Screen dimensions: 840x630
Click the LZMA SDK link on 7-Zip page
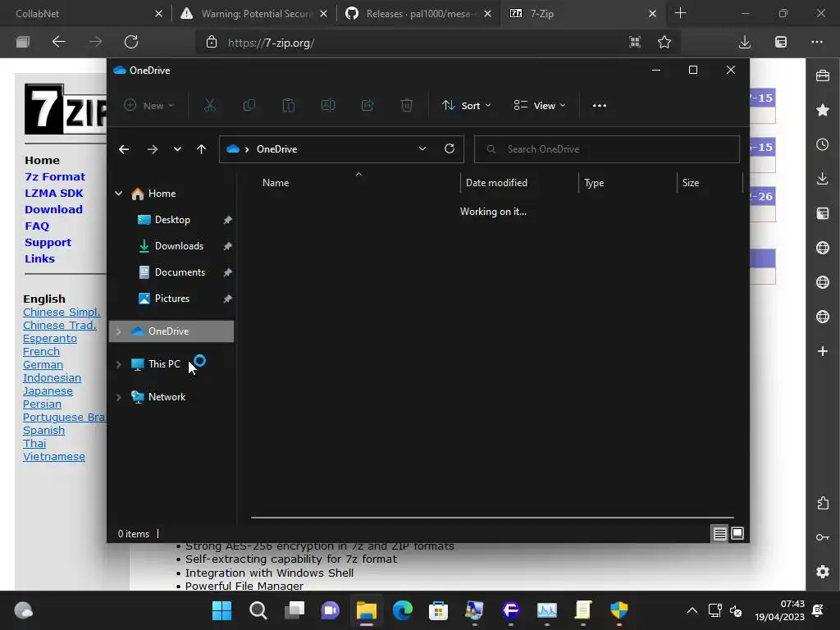[x=53, y=194]
